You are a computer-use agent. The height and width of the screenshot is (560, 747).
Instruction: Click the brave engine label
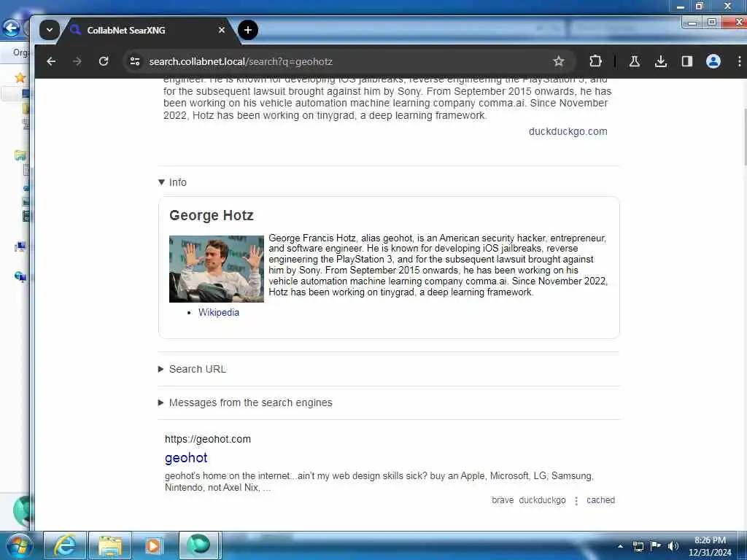click(x=503, y=500)
